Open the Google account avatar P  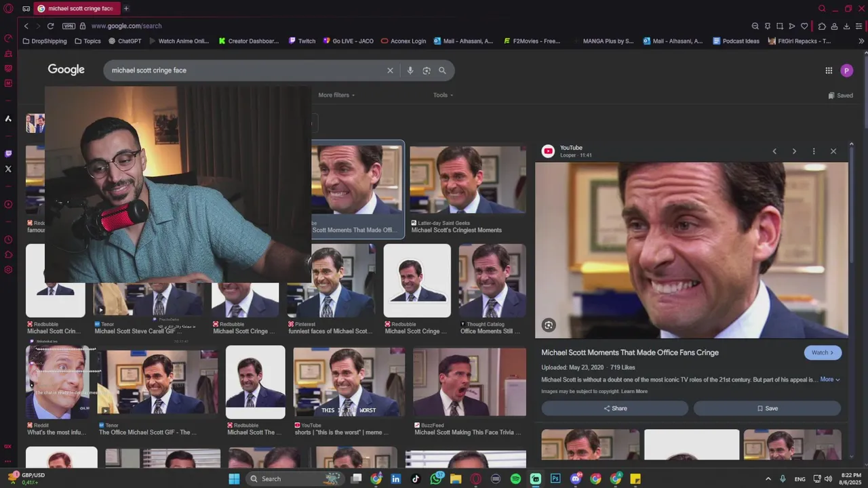[x=846, y=70]
